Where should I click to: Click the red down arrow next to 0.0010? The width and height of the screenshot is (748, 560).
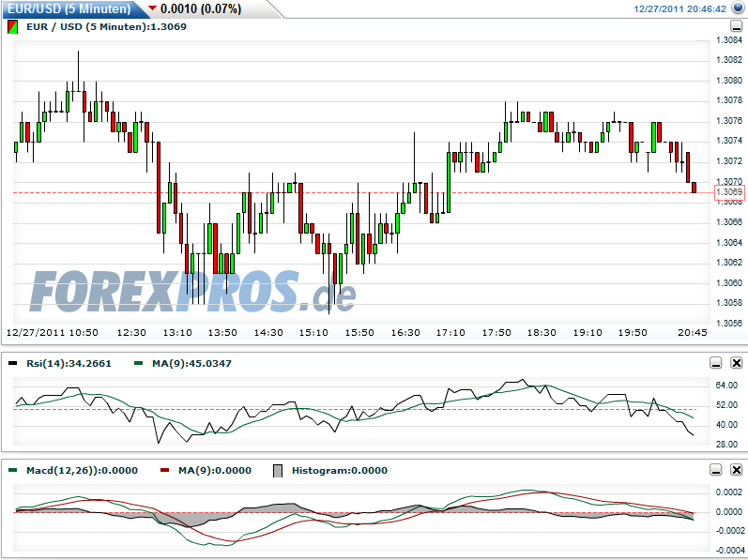152,8
